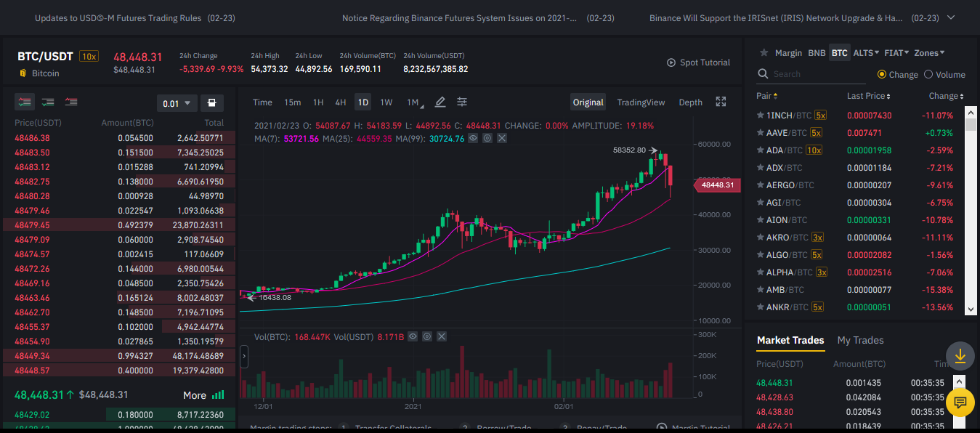The height and width of the screenshot is (433, 980).
Task: Expand the Zones market dropdown
Action: pos(929,53)
